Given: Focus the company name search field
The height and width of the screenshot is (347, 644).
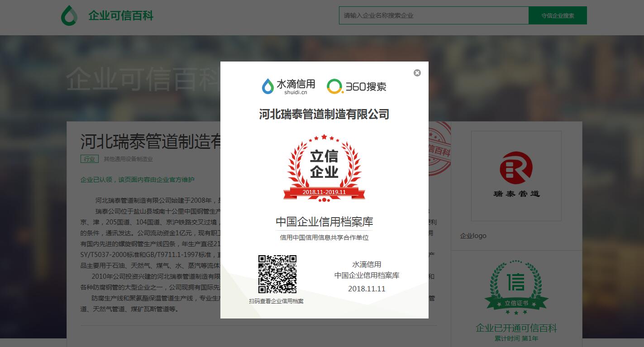Looking at the screenshot, I should (434, 15).
